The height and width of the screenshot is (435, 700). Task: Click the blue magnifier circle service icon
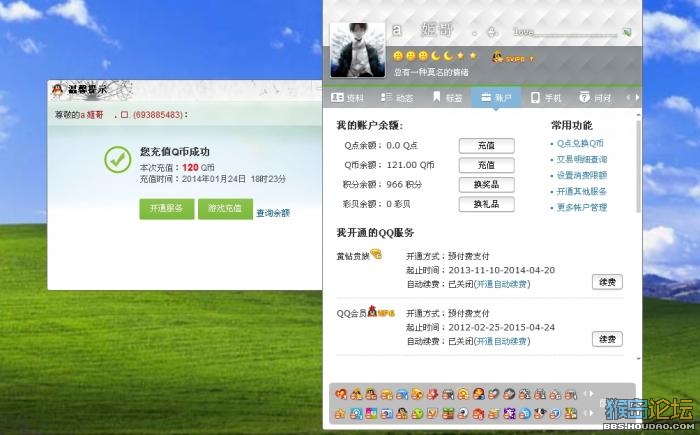point(356,413)
